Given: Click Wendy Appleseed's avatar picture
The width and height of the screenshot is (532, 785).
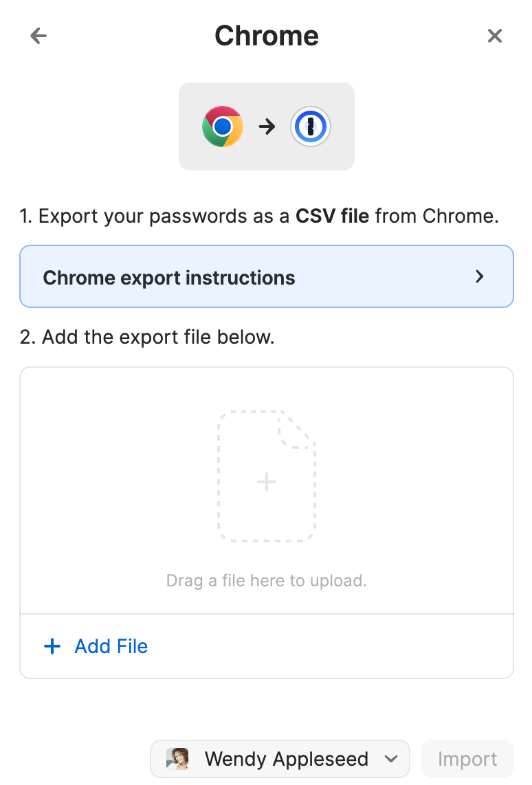Looking at the screenshot, I should [x=177, y=759].
